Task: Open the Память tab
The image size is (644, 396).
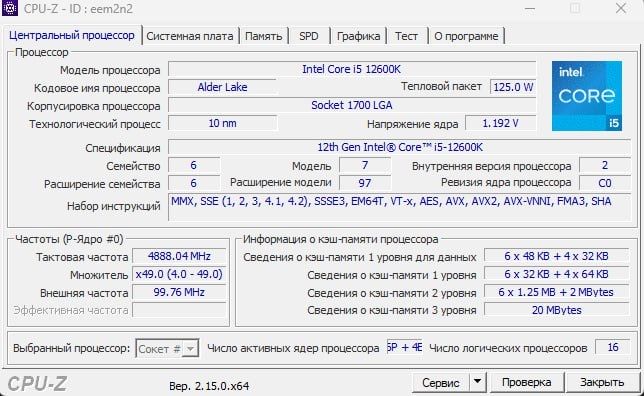Action: pyautogui.click(x=263, y=36)
